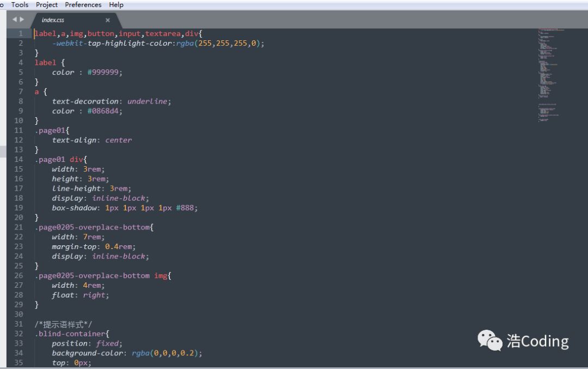588x369 pixels.
Task: Click 'top' property on line 35
Action: (x=59, y=363)
